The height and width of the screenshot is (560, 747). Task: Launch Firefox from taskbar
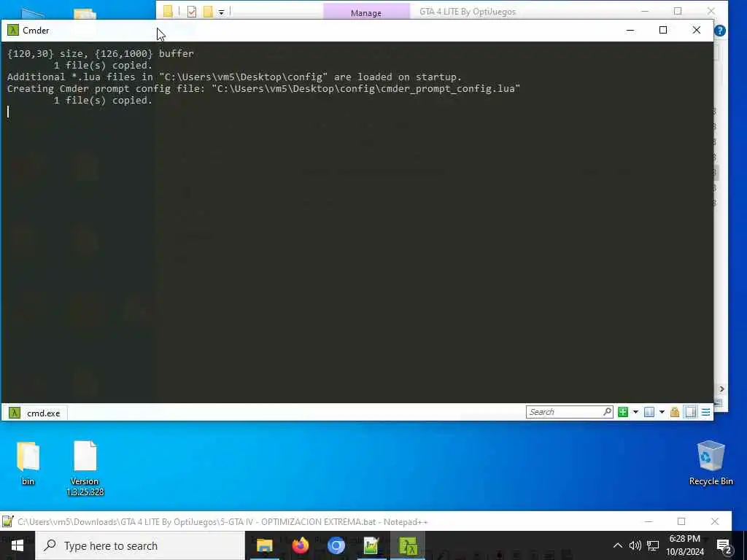(x=300, y=545)
